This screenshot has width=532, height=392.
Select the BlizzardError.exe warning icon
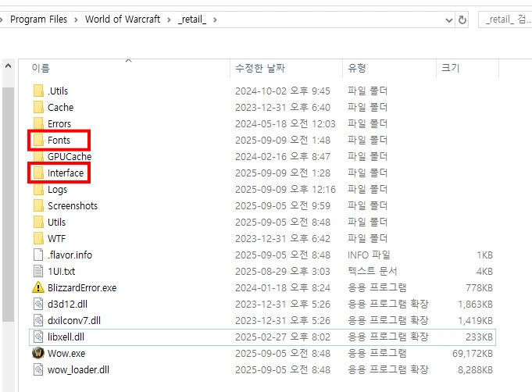pos(38,287)
